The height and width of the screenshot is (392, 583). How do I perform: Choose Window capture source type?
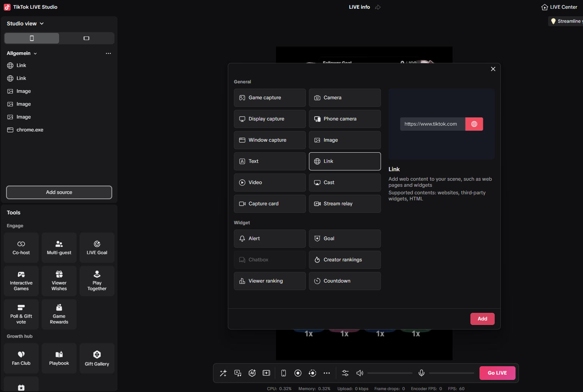[x=270, y=140]
